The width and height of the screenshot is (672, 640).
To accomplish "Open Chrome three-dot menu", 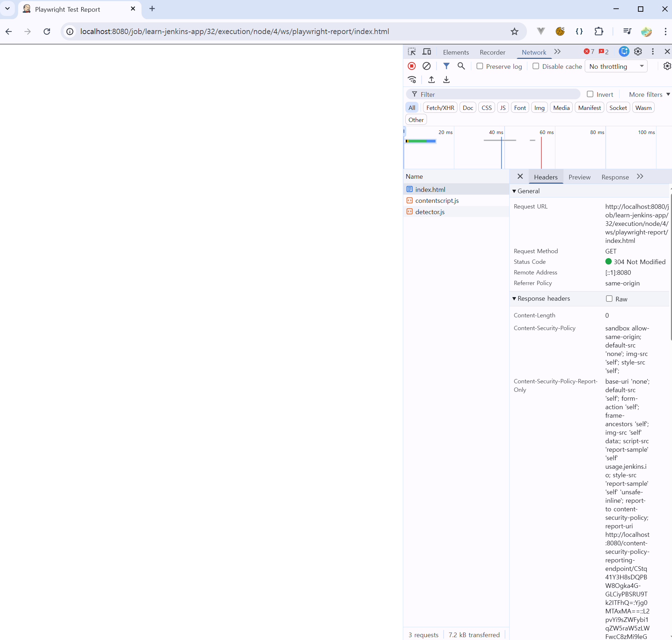I will click(665, 32).
